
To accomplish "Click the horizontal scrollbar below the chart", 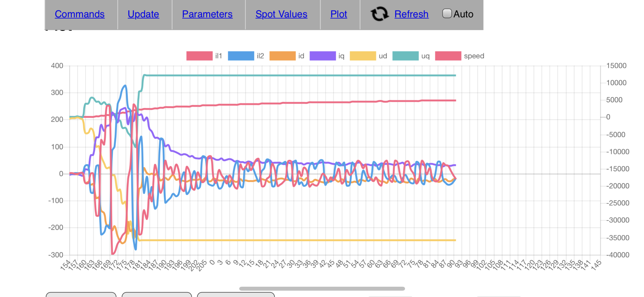I will pos(322,289).
